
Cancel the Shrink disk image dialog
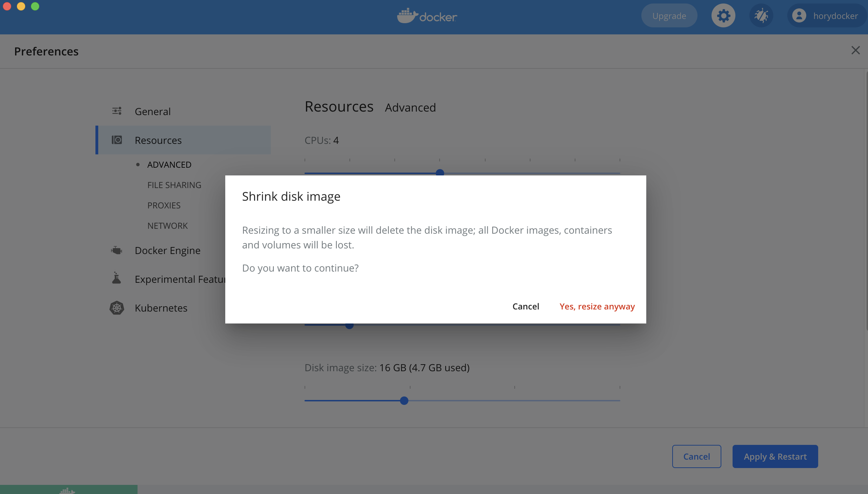tap(526, 306)
